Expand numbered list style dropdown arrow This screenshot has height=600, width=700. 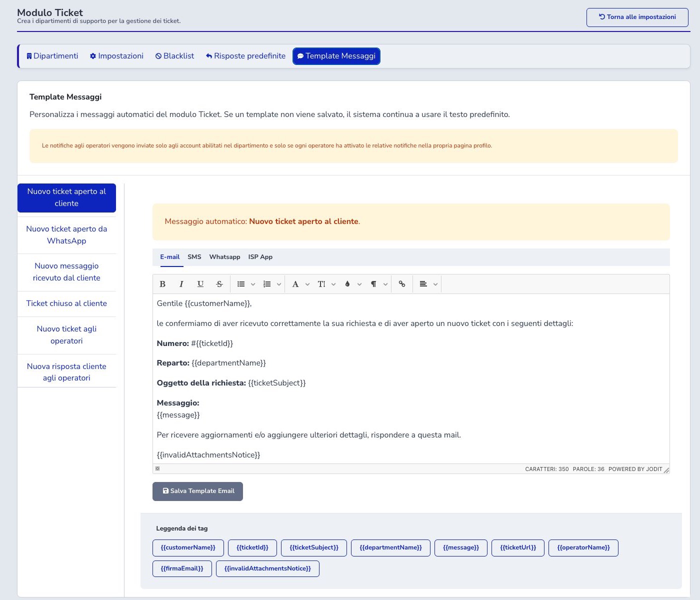279,284
